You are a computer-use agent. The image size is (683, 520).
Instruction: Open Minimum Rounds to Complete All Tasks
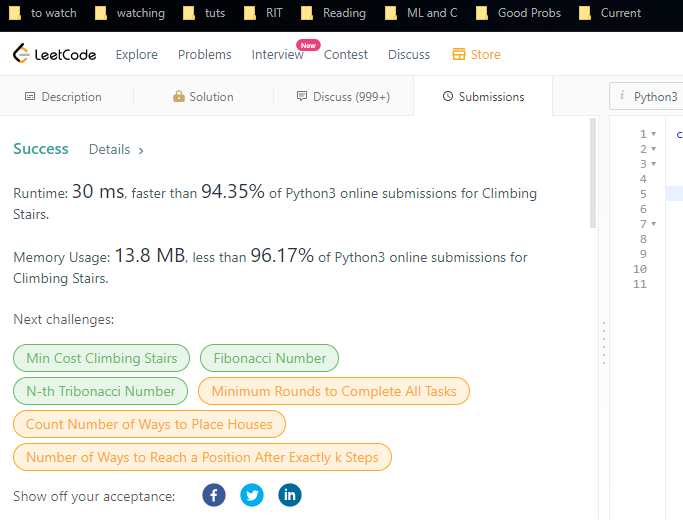(x=334, y=391)
